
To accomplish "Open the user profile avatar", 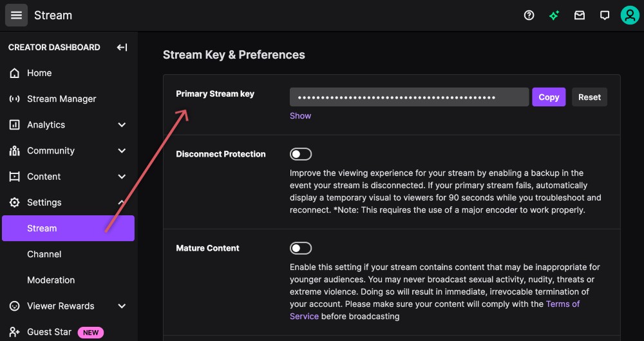I will 629,15.
